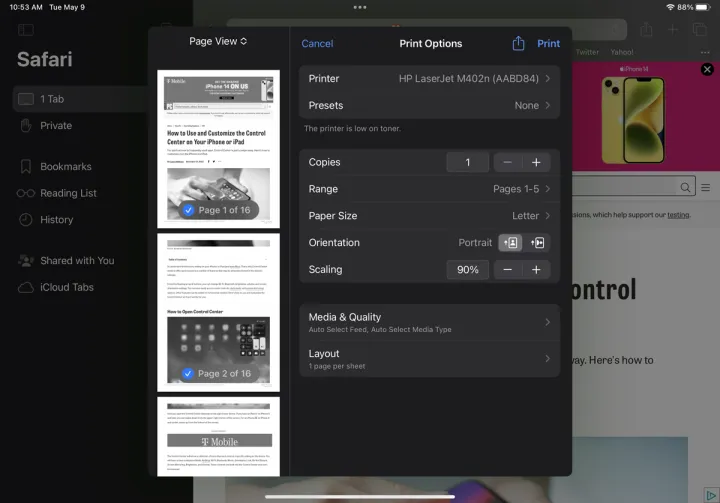
Task: Click the search magnifier icon on webpage
Action: click(686, 187)
